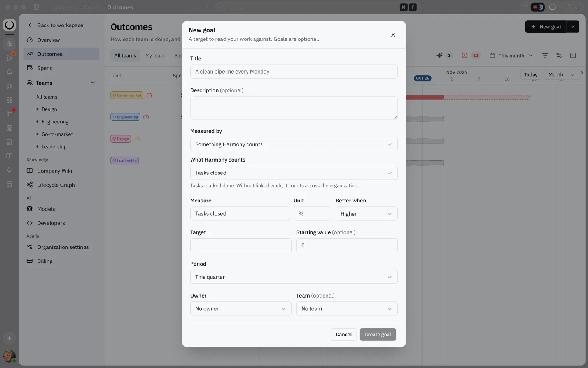Click the Create goal button
This screenshot has height=368, width=588.
point(378,335)
